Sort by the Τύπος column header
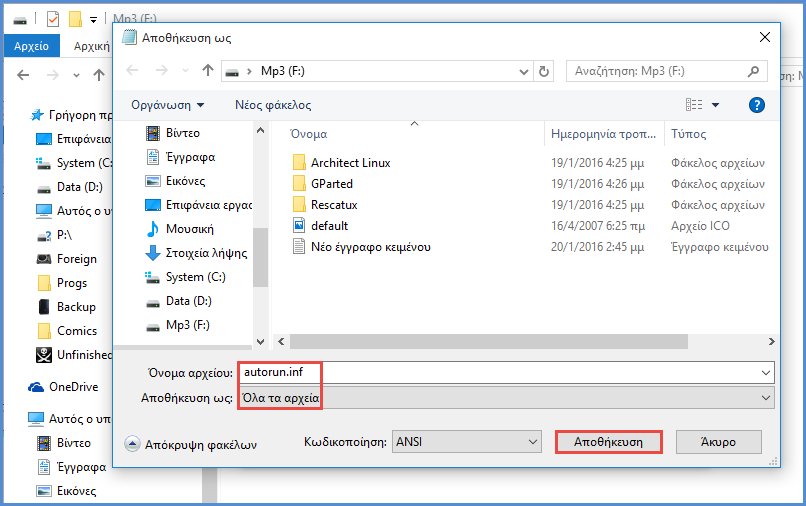Image resolution: width=806 pixels, height=506 pixels. (688, 134)
